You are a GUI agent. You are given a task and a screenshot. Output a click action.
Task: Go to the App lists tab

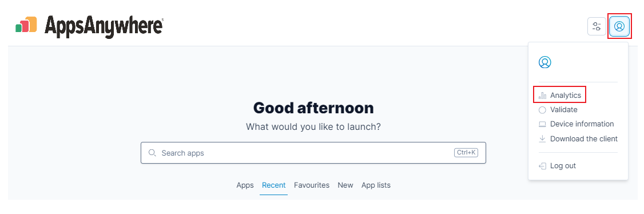click(376, 185)
